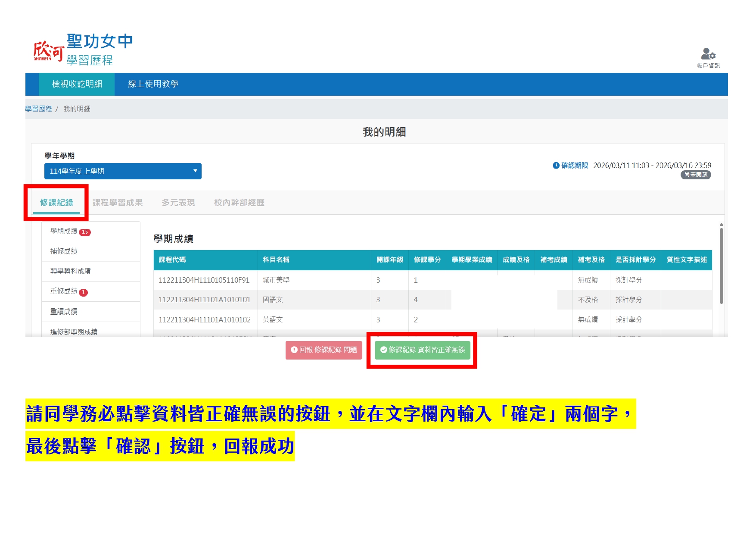The height and width of the screenshot is (535, 756).
Task: Select the 校內幹部經歷 tab
Action: pyautogui.click(x=239, y=203)
